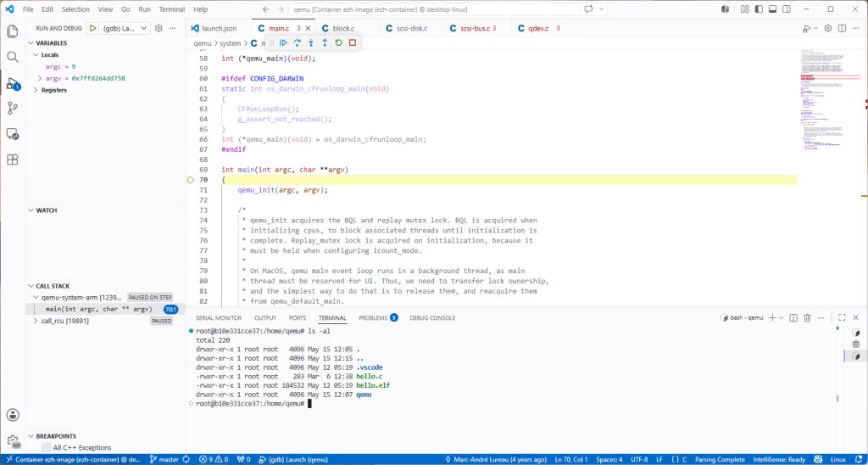Screen dimensions: 868x465
Task: Start debugging with the green play button
Action: 93,28
